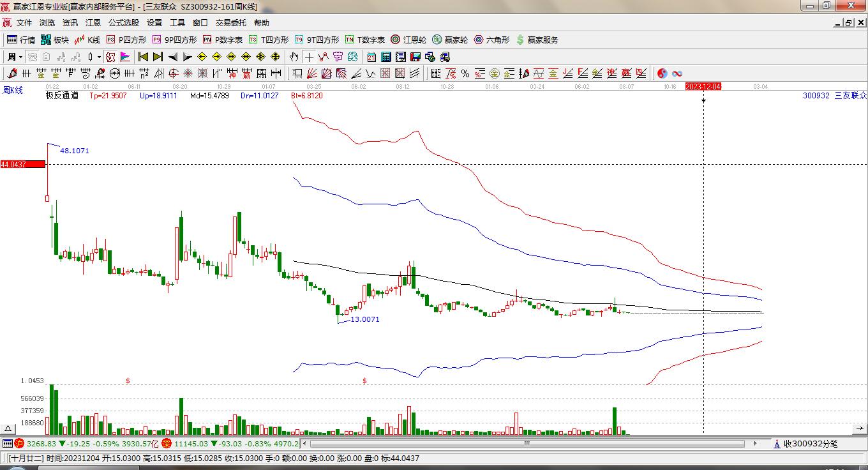Open the 六角形 hexagon tool
Screen dimensions: 868x470
pyautogui.click(x=491, y=40)
